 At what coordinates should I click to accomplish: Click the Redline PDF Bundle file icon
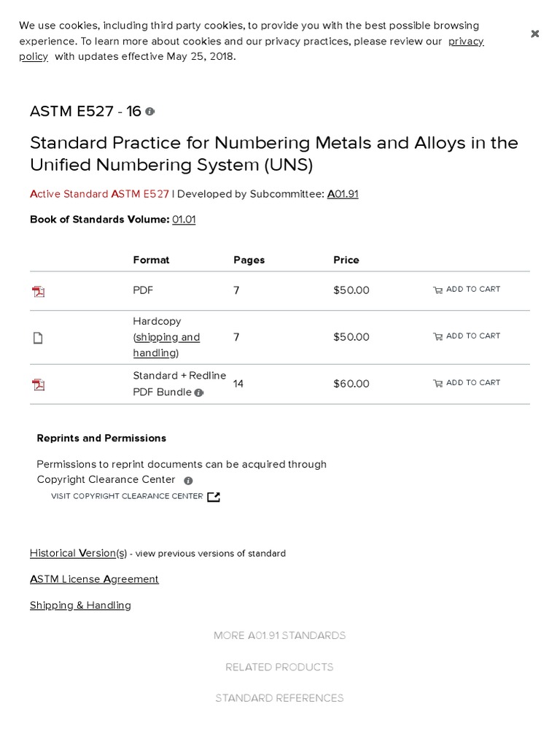pyautogui.click(x=39, y=384)
